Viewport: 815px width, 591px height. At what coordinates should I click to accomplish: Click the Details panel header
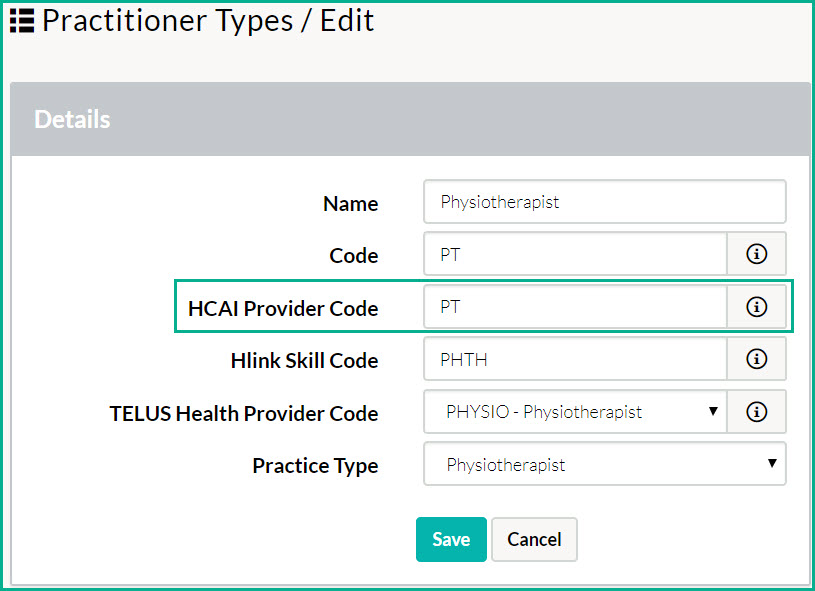point(410,119)
